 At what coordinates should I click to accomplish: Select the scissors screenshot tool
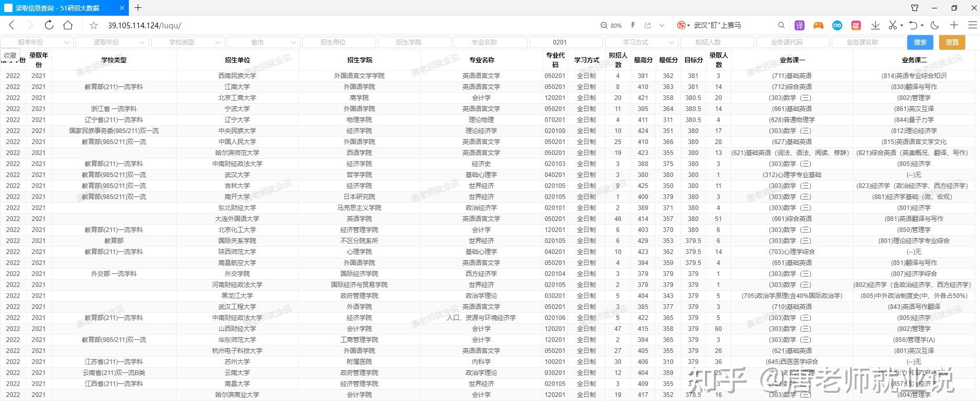pyautogui.click(x=893, y=25)
